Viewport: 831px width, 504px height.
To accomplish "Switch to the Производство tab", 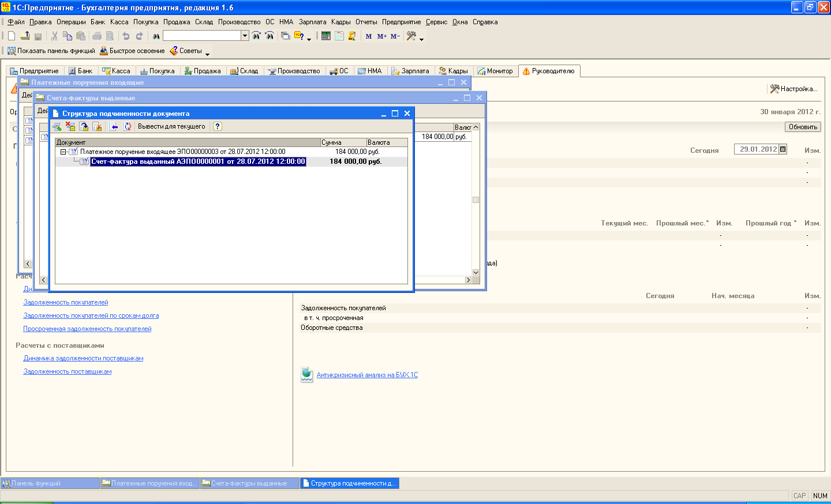I will click(294, 71).
